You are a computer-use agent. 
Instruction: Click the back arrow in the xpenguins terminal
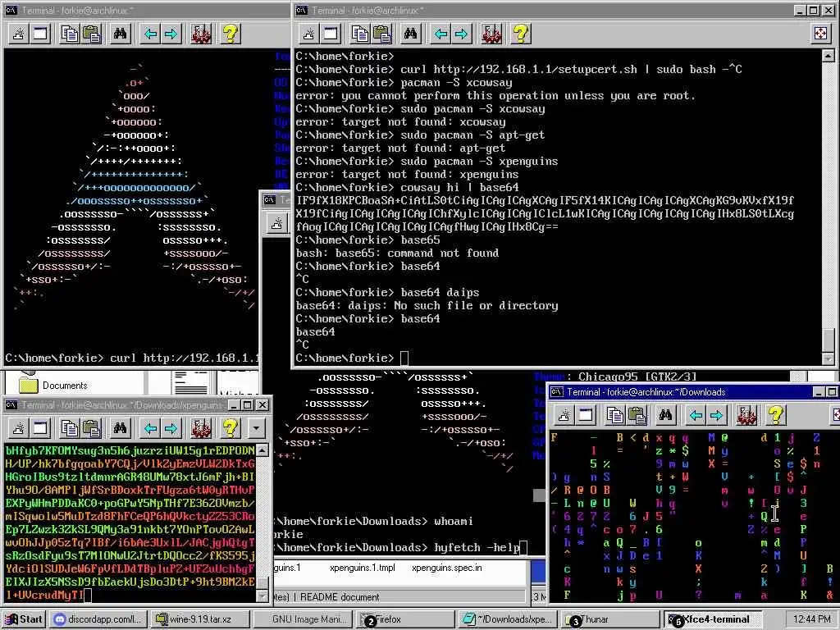[151, 428]
